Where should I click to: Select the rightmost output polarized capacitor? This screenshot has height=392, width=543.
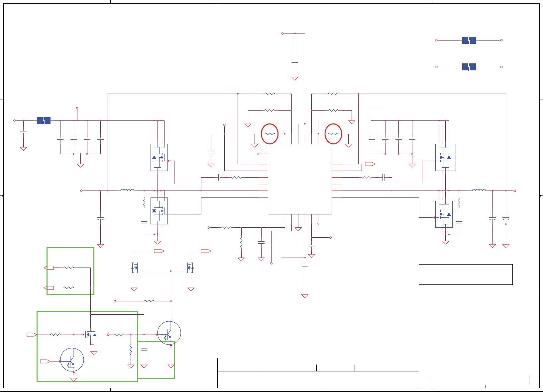click(506, 219)
